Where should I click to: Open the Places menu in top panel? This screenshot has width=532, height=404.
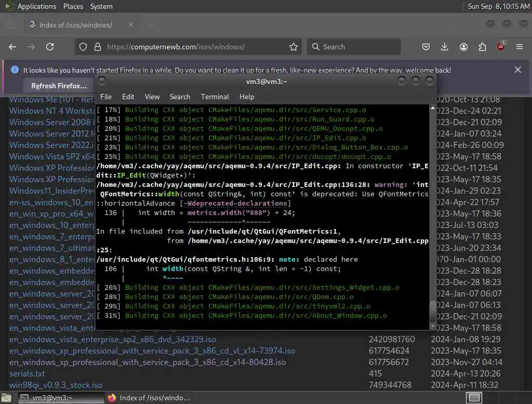(73, 6)
